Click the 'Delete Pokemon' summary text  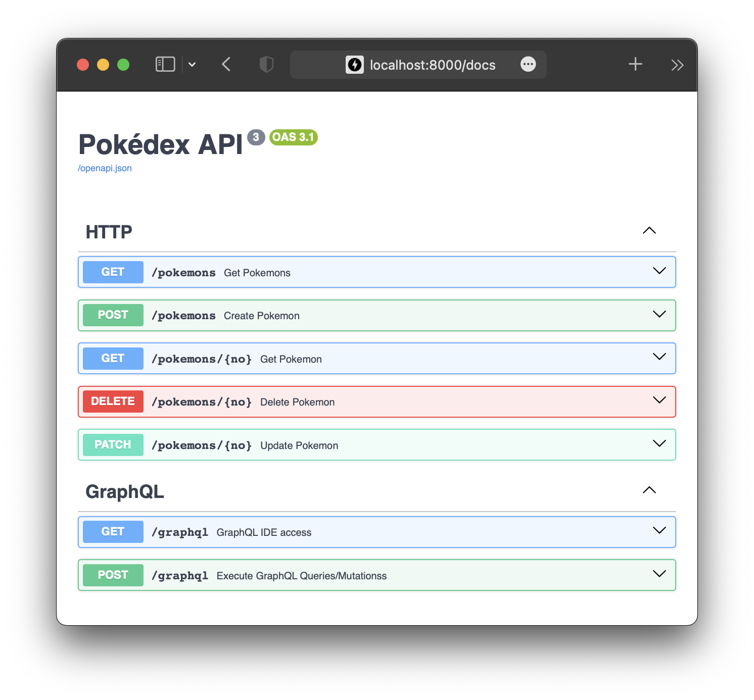click(x=298, y=402)
